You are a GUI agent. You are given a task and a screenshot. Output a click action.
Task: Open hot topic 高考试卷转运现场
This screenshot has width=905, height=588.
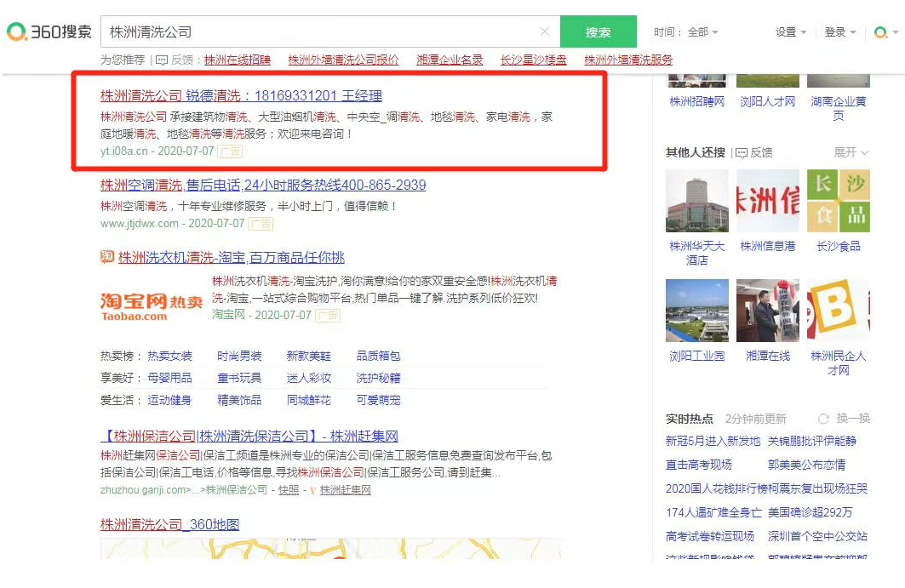coord(710,536)
